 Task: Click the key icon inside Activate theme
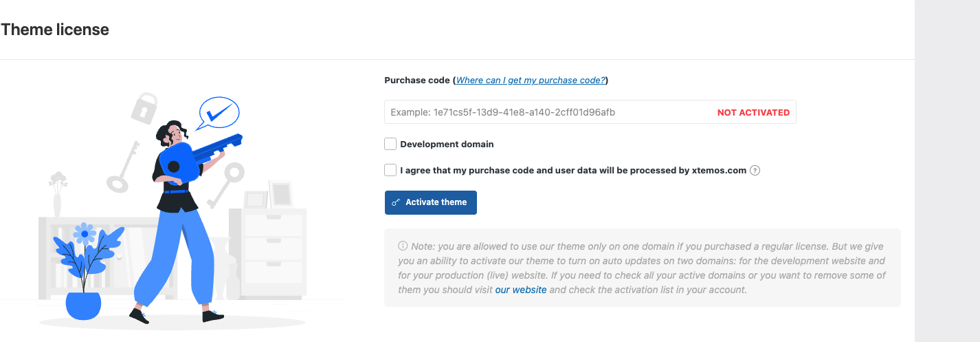[x=396, y=202]
